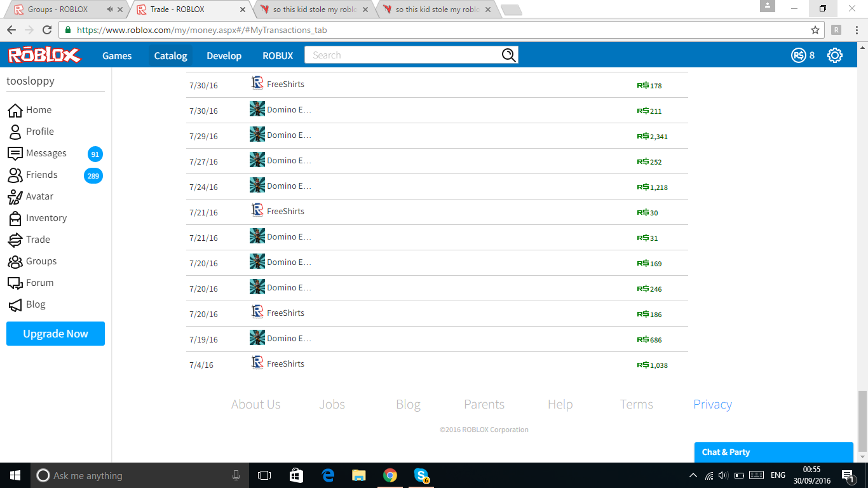Open the system tray volume icon
Viewport: 868px width, 488px height.
pos(723,475)
